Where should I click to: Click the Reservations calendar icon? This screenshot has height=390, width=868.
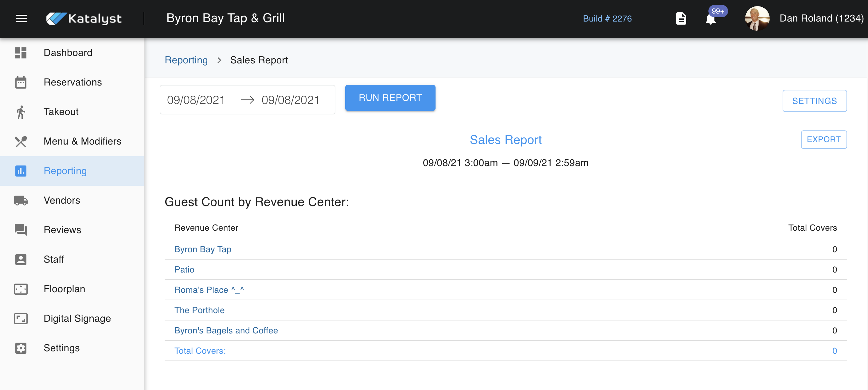pyautogui.click(x=21, y=82)
